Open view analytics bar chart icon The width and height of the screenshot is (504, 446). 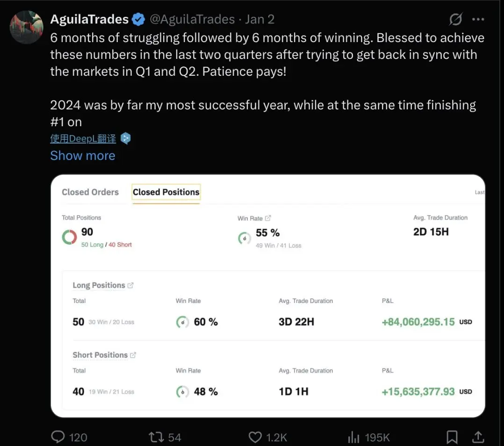click(x=353, y=437)
